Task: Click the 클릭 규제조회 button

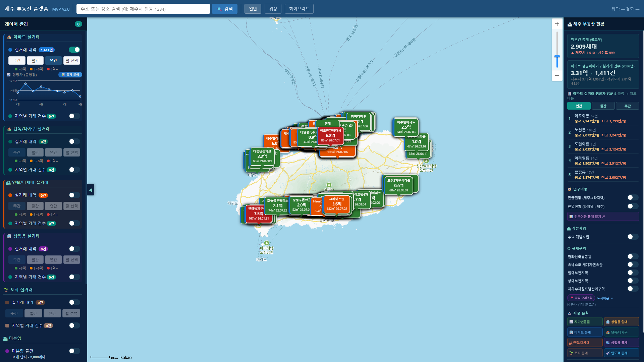Action: pos(581,298)
